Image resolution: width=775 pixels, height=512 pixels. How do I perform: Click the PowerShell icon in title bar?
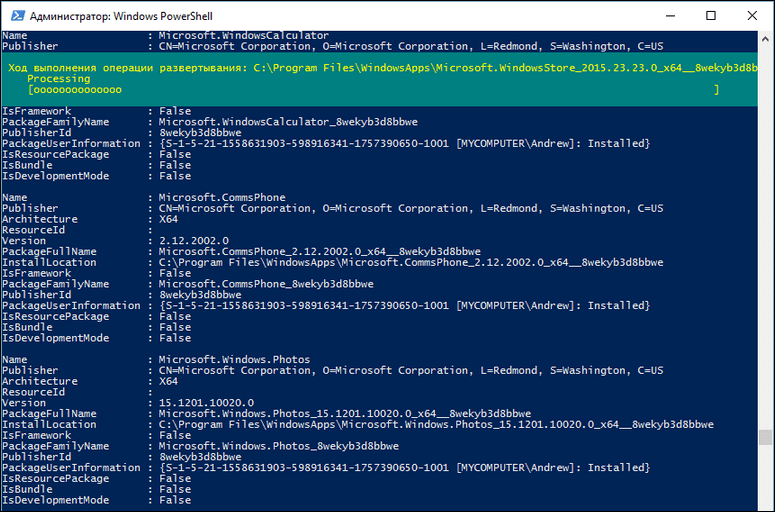tap(18, 16)
